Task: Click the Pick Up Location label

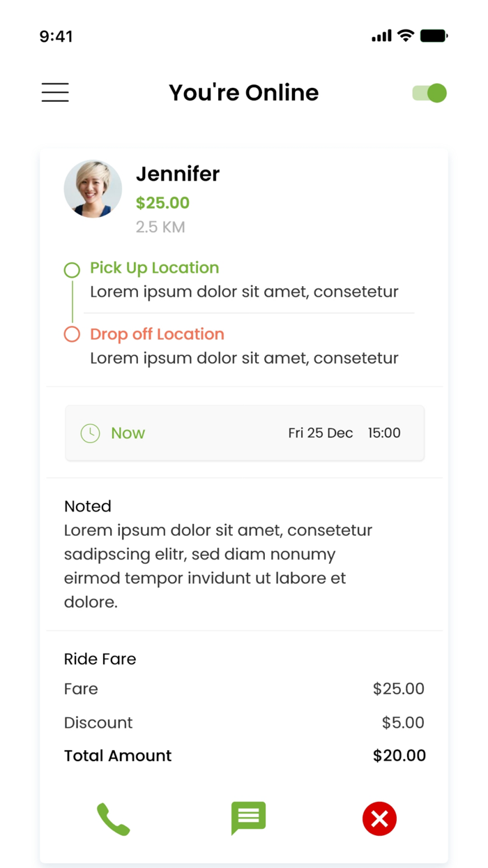Action: pos(154,268)
